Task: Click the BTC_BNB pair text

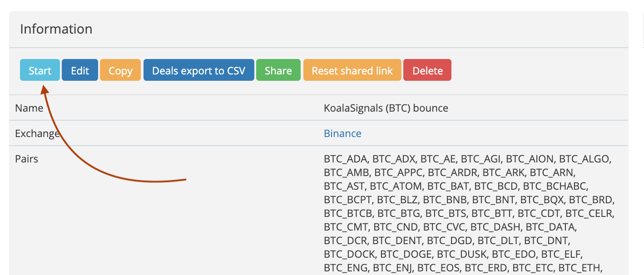Action: tap(446, 199)
